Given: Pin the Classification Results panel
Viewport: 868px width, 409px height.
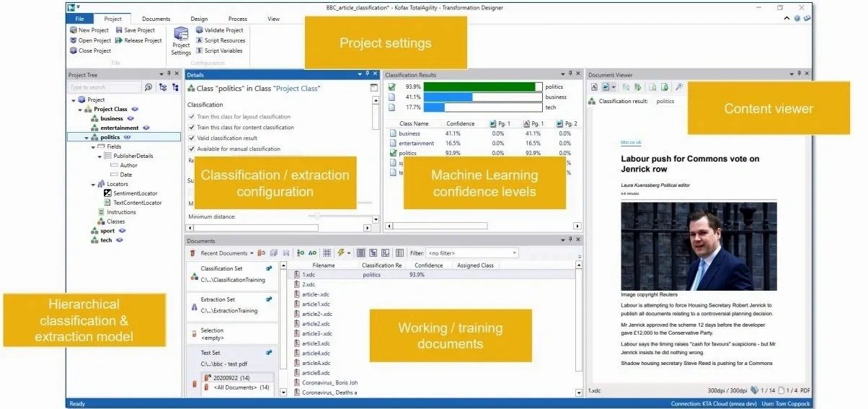Looking at the screenshot, I should coord(569,74).
